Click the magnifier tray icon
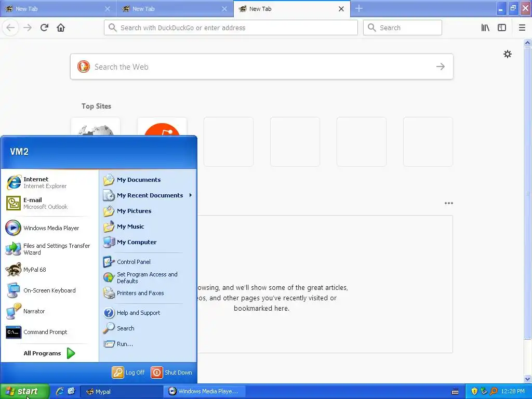Image resolution: width=532 pixels, height=399 pixels. coord(494,392)
